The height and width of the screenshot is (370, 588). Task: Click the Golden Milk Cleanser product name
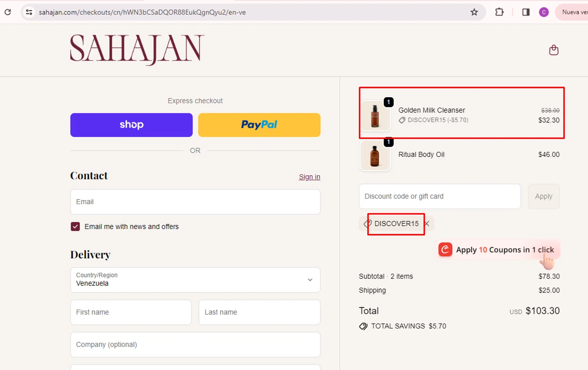pos(432,110)
